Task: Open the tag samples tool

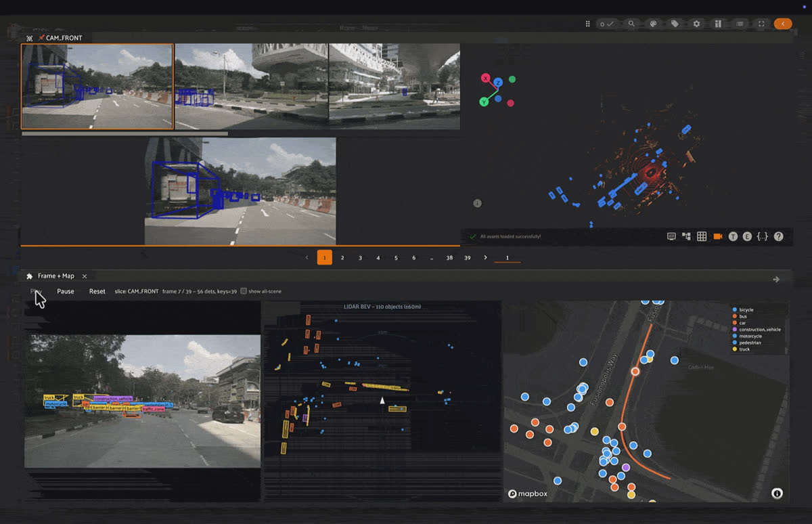Action: click(x=675, y=24)
